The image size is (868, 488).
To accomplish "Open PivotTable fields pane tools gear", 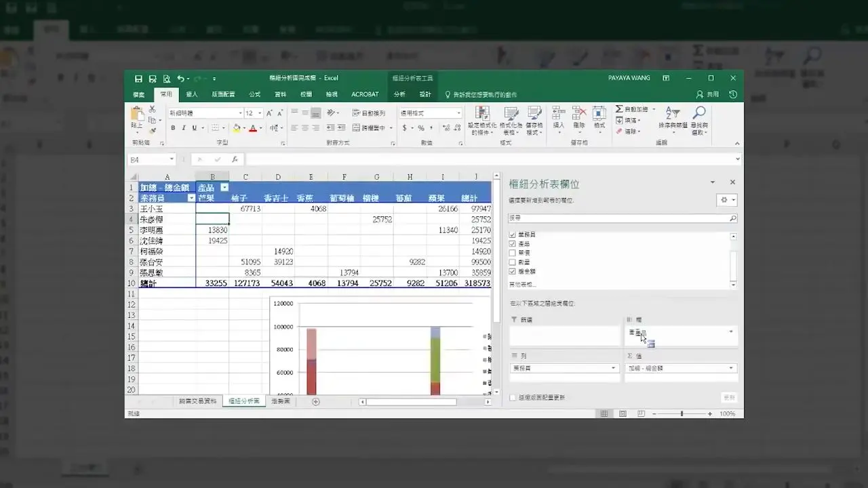I will [x=726, y=200].
